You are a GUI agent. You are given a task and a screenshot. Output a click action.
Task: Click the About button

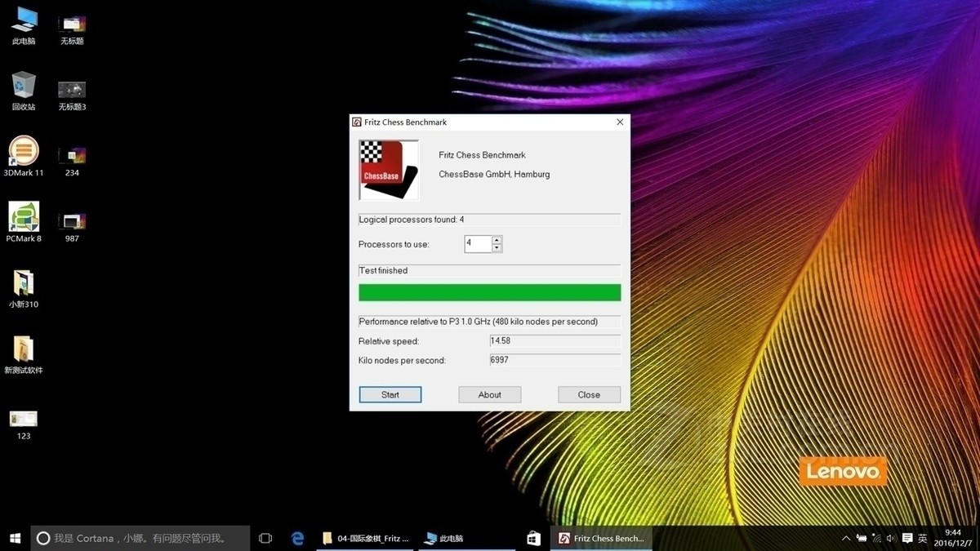point(489,395)
